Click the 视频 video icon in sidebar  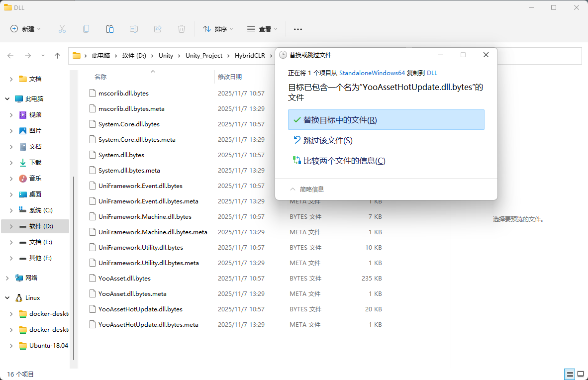23,115
